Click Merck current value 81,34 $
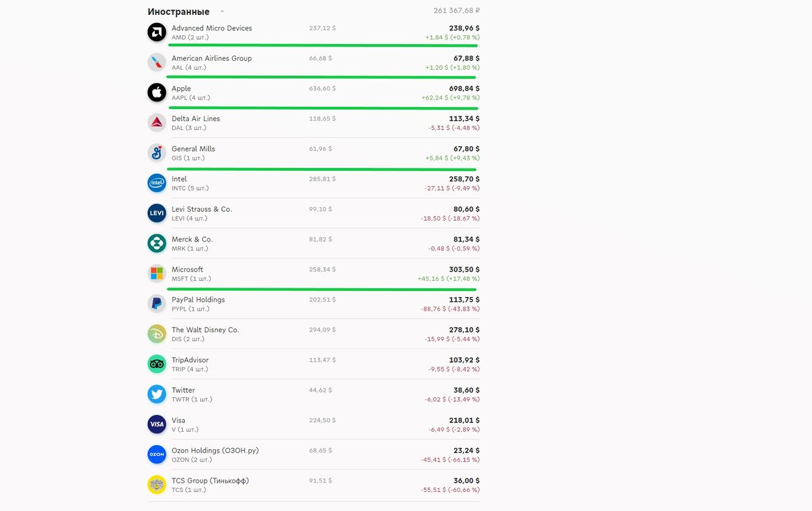 pos(466,239)
